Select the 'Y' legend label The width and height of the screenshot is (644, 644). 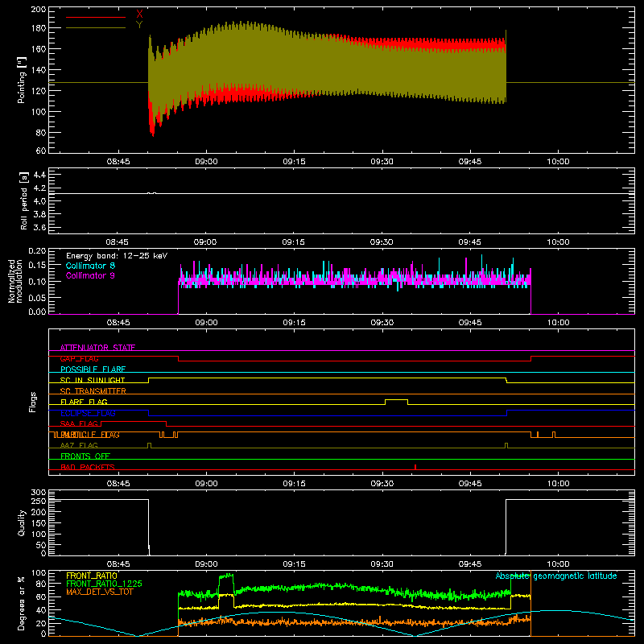[x=139, y=25]
